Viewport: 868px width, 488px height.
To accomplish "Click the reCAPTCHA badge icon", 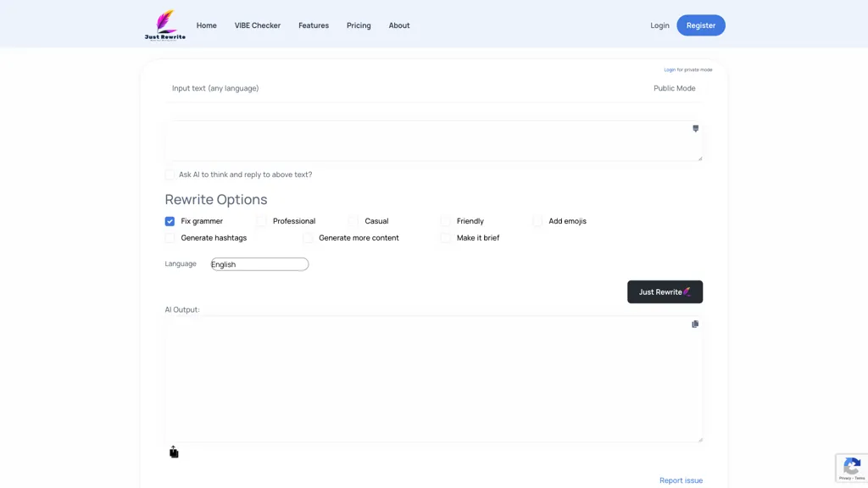I will (x=852, y=468).
